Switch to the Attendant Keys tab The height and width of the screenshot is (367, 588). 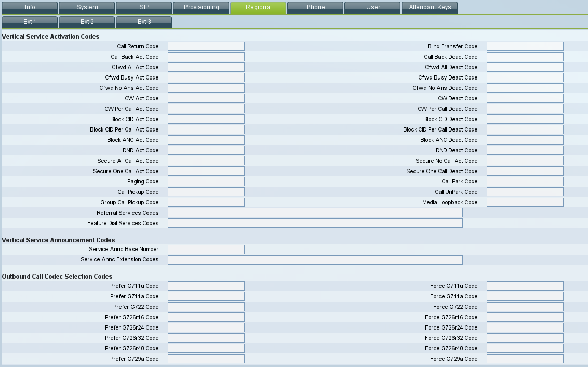(430, 7)
